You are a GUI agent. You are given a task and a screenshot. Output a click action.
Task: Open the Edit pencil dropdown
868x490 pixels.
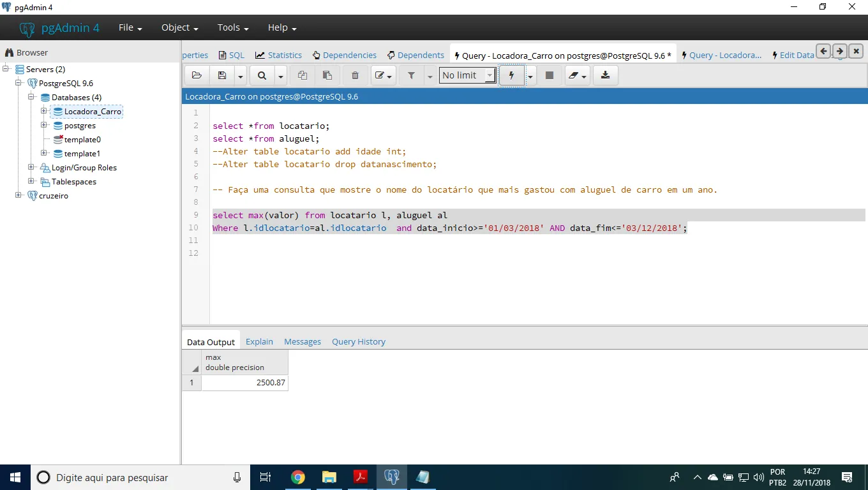pos(384,75)
